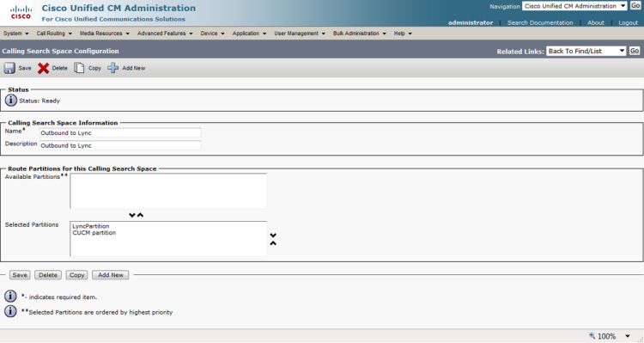Click the Search Documentation link
This screenshot has height=343, width=644.
[x=540, y=22]
